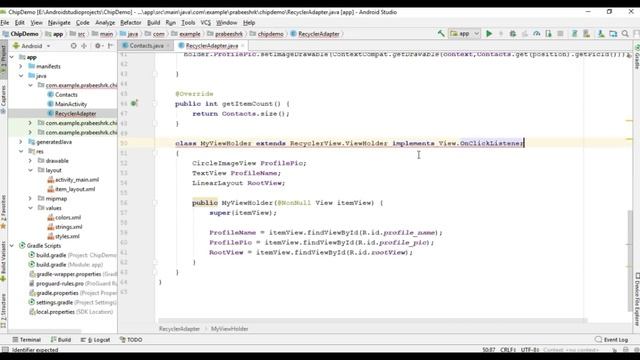Click the fold marker next to getItemCount line
The image size is (640, 360).
(155, 104)
